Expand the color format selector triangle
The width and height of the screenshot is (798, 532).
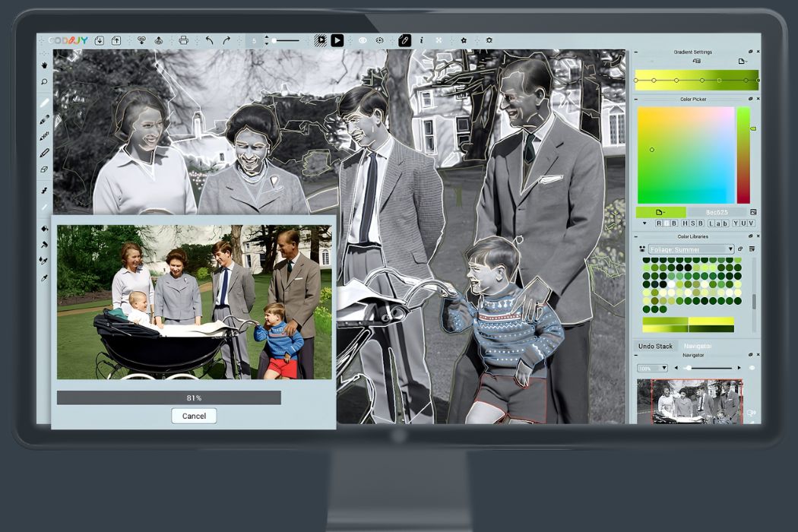644,223
